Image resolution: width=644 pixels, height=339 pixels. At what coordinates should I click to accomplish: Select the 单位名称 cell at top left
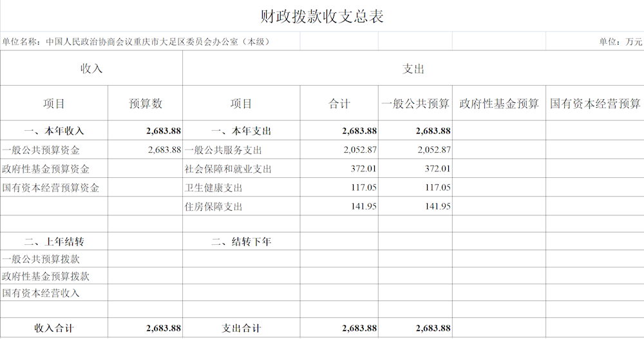(135, 42)
